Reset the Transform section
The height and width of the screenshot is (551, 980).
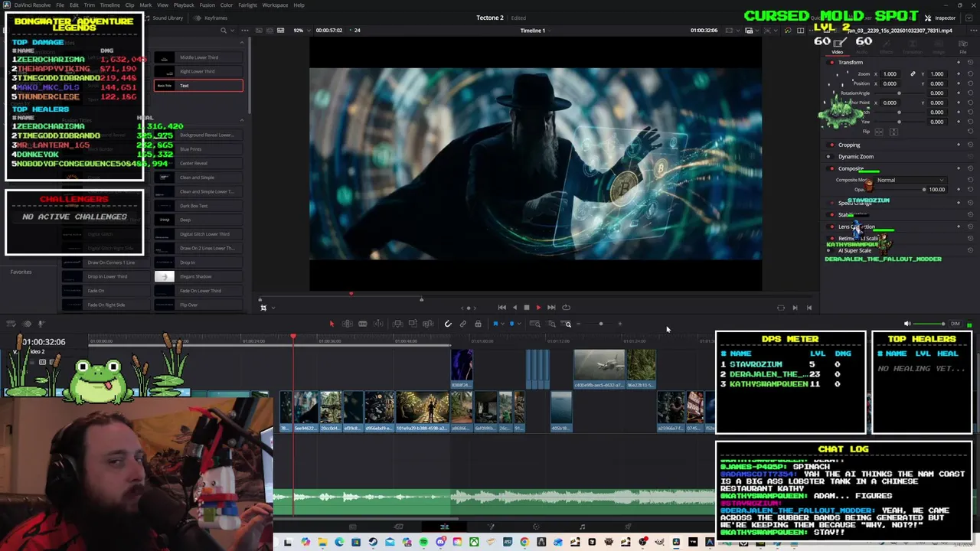(971, 63)
